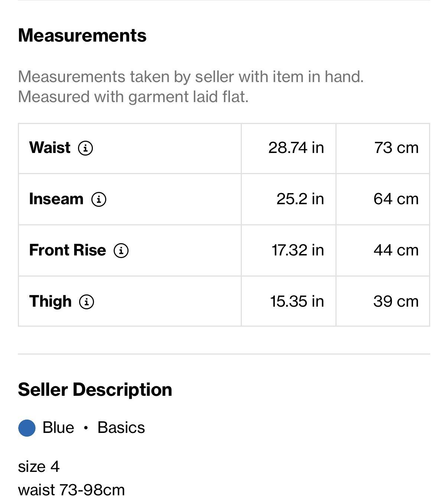This screenshot has width=448, height=499.
Task: Select the 17.32 in front rise value
Action: coord(298,250)
